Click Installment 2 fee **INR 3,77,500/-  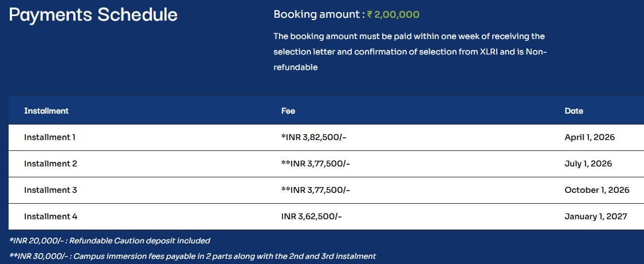(x=316, y=164)
